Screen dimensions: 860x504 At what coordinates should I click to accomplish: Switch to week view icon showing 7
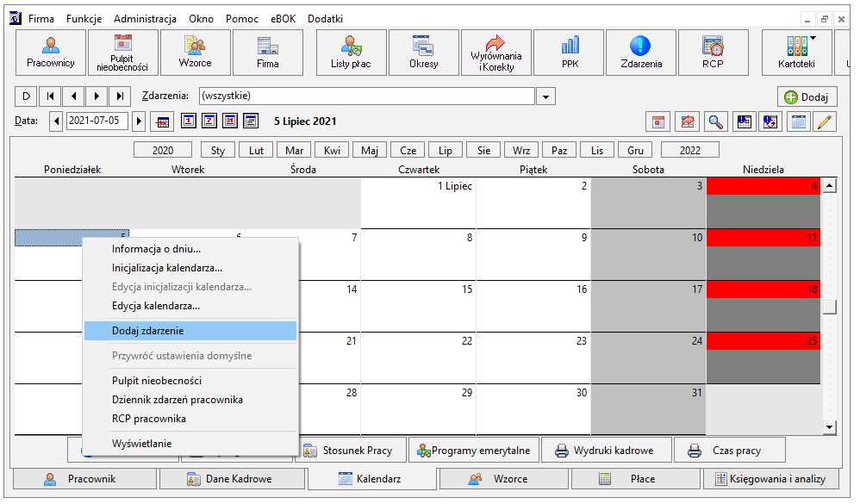point(209,121)
